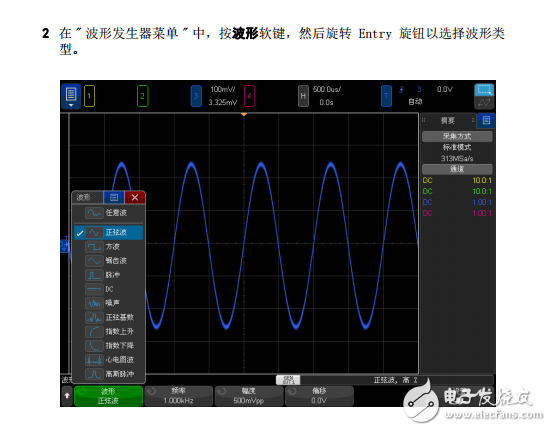Click the 摘要 summary sidebar title
The width and height of the screenshot is (551, 431).
448,121
